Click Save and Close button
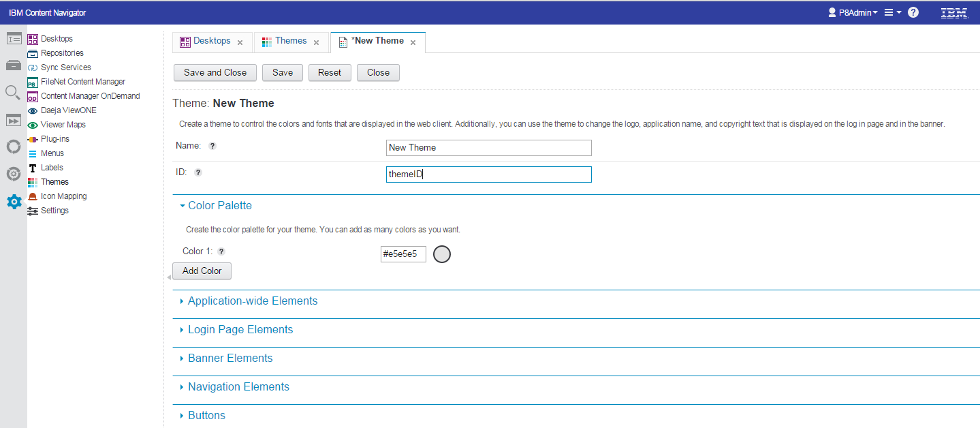The height and width of the screenshot is (428, 980). click(215, 72)
